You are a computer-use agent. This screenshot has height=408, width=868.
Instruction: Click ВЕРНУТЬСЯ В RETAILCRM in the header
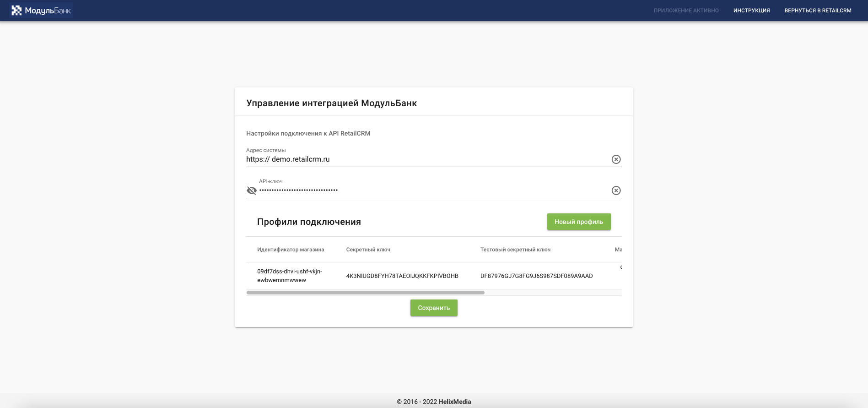coord(818,11)
